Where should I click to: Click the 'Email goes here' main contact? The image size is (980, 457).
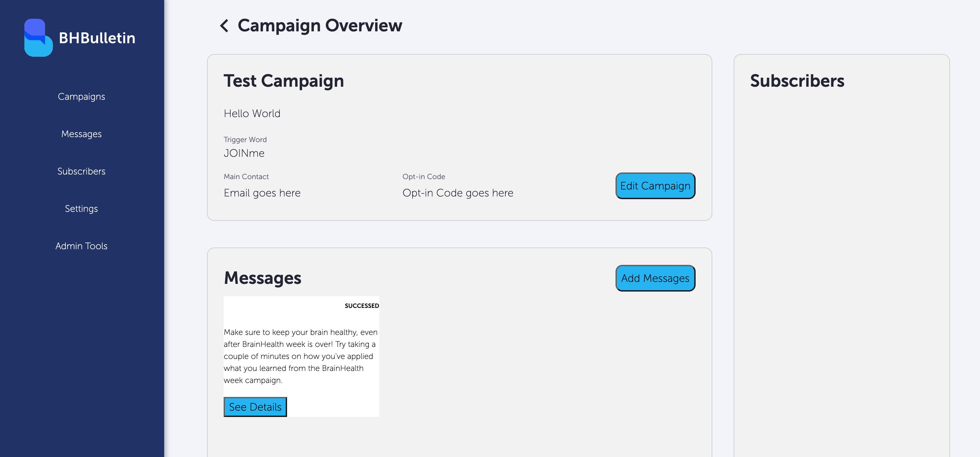262,193
